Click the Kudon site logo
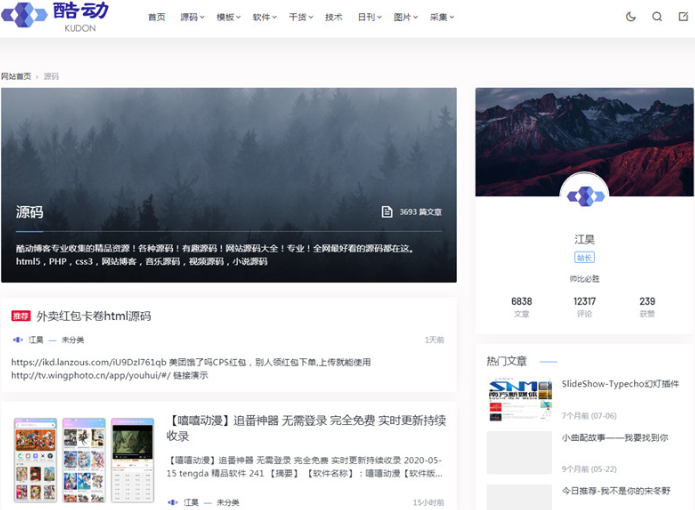 [54, 15]
